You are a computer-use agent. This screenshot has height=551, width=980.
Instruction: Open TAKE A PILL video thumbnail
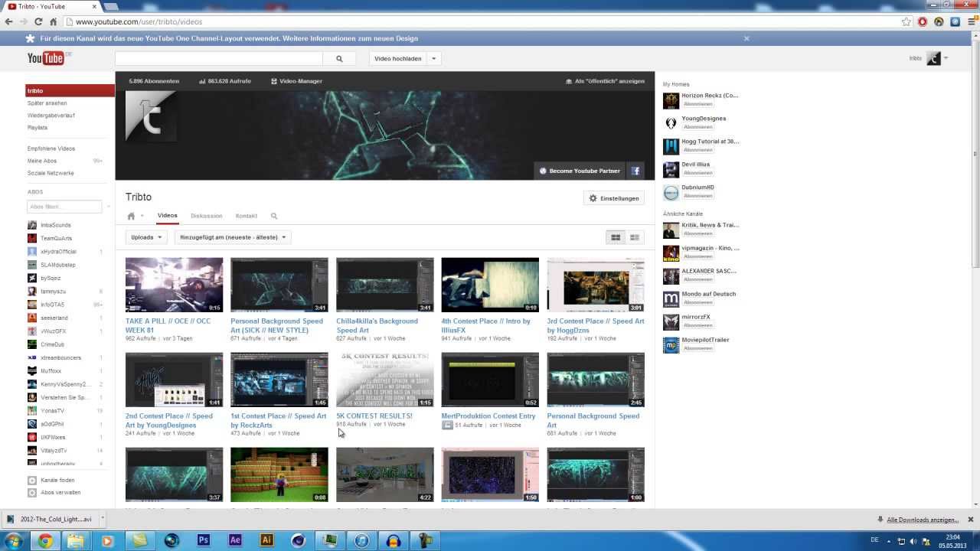click(x=174, y=285)
